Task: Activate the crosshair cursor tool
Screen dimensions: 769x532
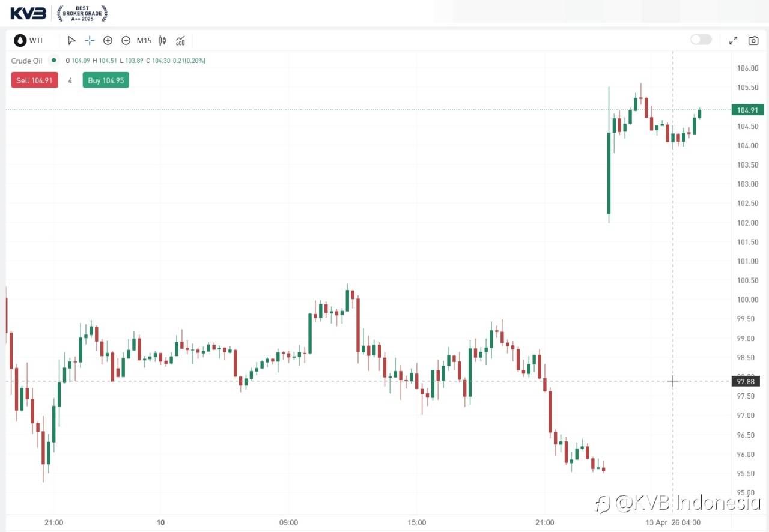Action: point(90,41)
